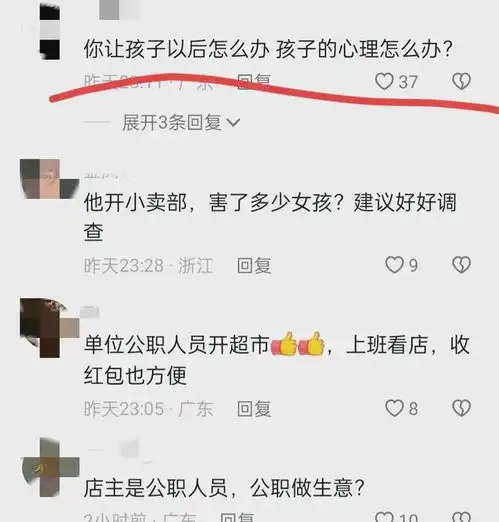Like the 单位公职人员开超市 comment
The image size is (499, 522).
pos(394,408)
